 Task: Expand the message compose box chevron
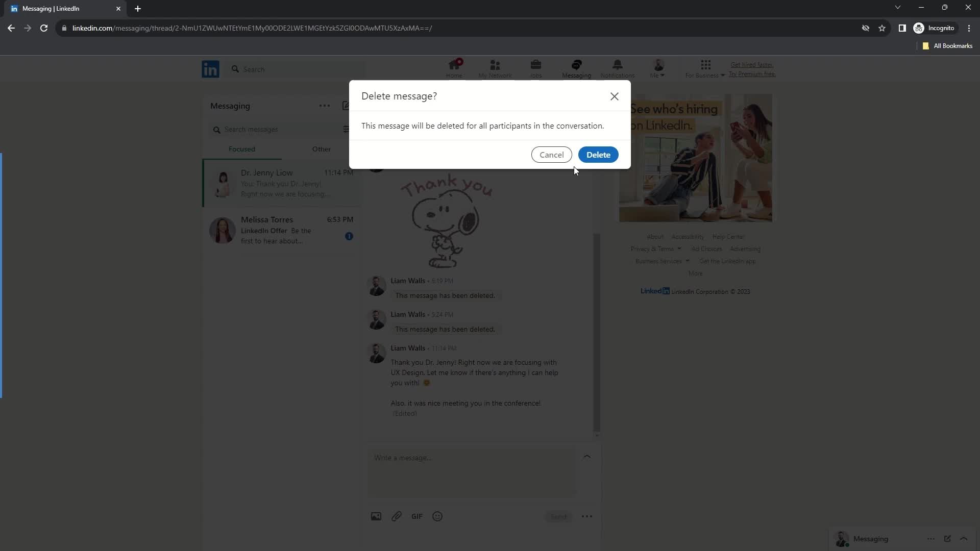(587, 457)
